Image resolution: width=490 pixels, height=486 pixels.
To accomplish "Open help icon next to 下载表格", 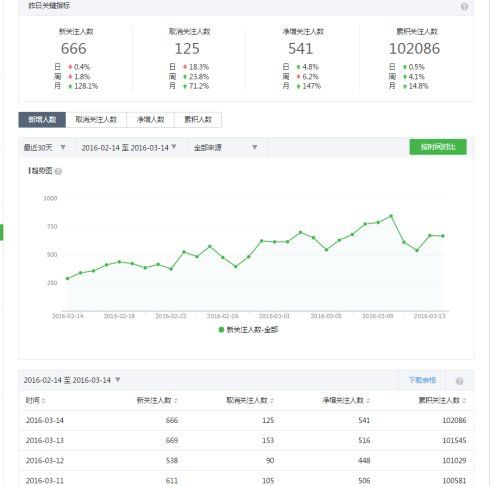I will 459,381.
